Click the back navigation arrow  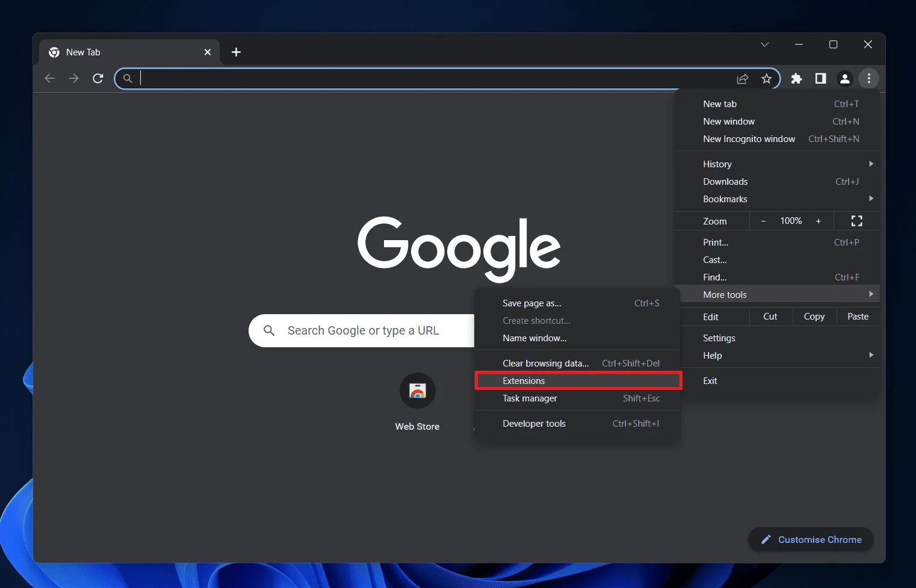click(50, 78)
